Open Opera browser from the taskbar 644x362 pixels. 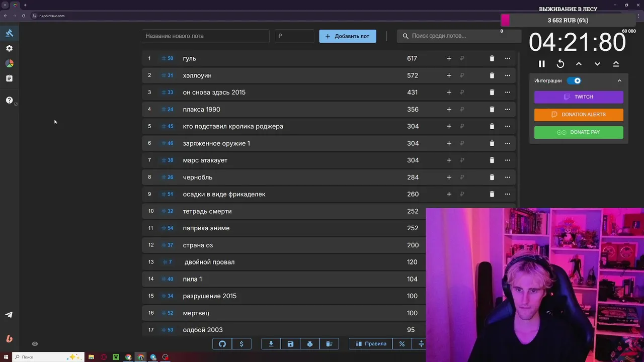(104, 357)
